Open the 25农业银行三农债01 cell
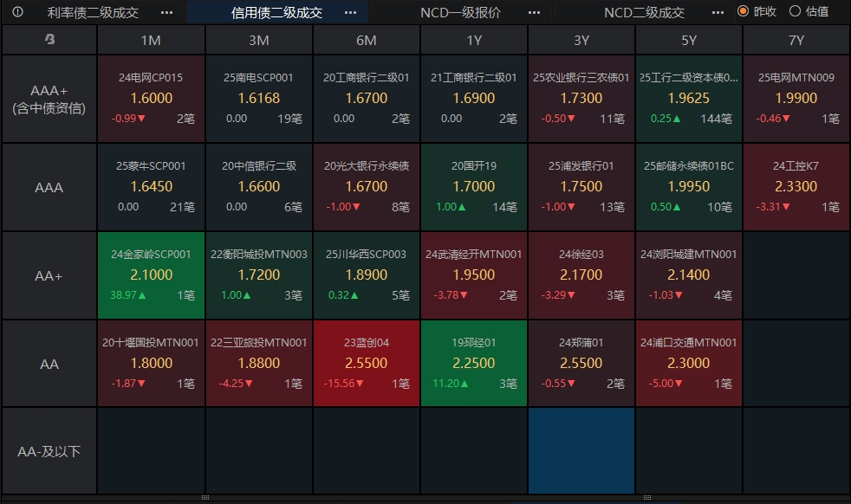The width and height of the screenshot is (851, 504). tap(581, 99)
